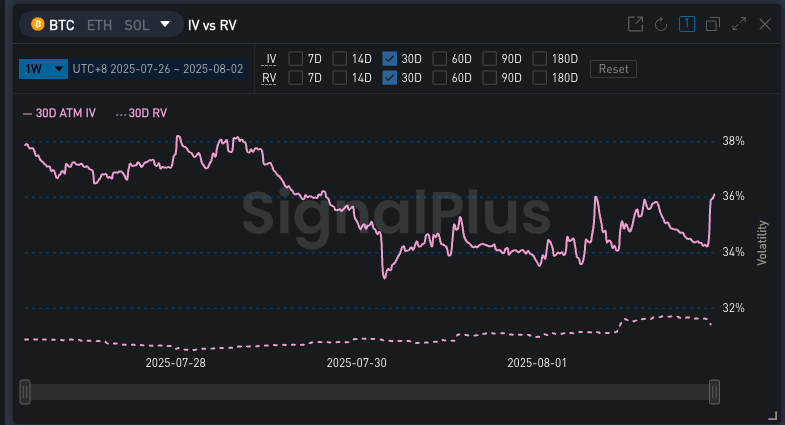Click the numbered panel '1' icon

coord(687,24)
